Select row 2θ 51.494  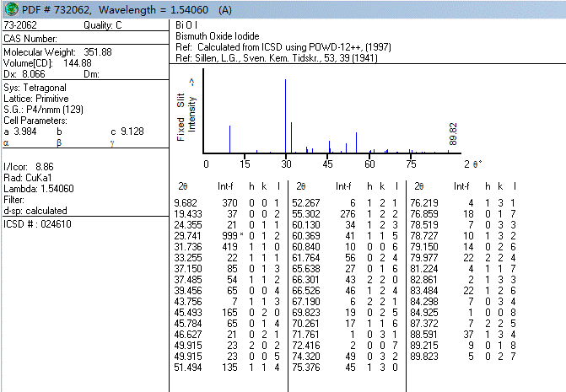click(x=227, y=368)
